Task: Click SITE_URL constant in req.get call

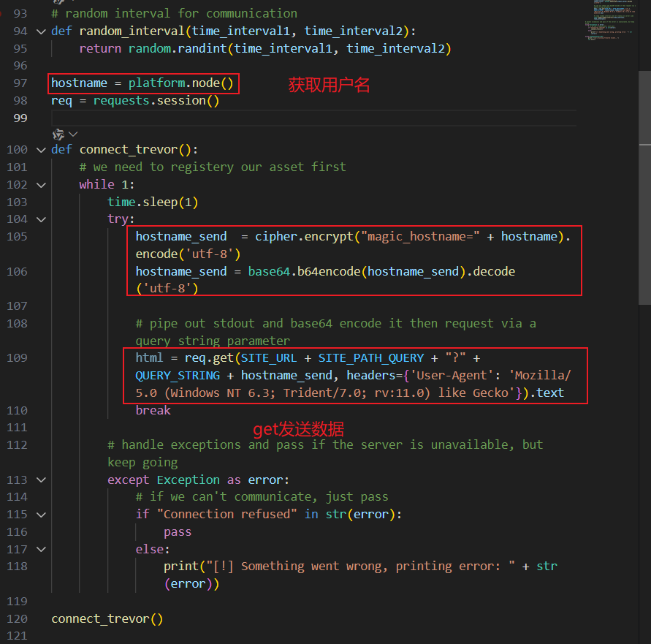Action: pyautogui.click(x=269, y=357)
